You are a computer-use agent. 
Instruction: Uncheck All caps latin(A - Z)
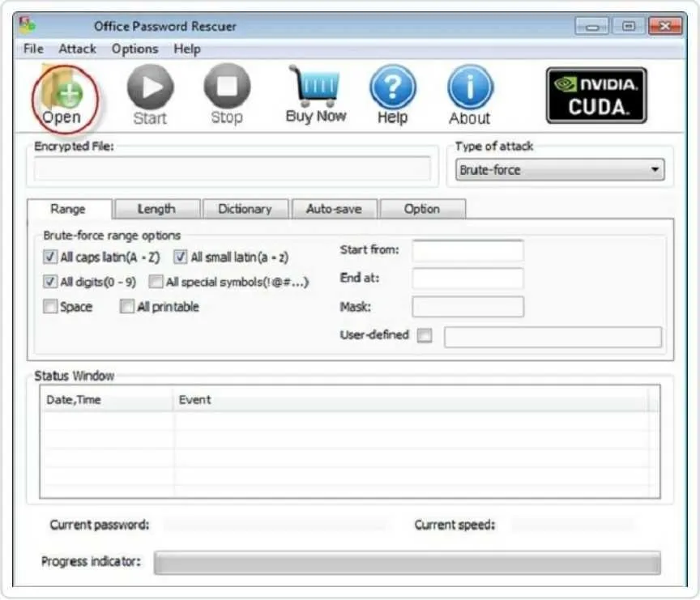(50, 257)
